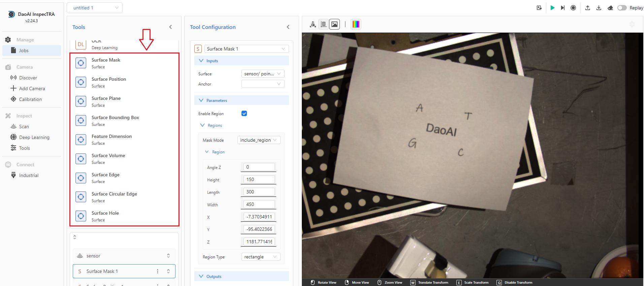Click the export report icon near play

pyautogui.click(x=539, y=8)
